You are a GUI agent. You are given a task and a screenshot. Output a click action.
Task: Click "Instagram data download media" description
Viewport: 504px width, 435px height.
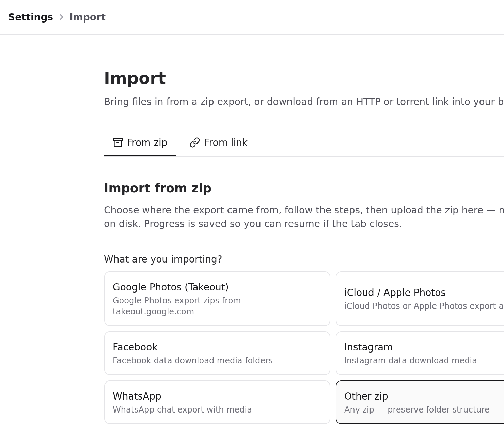click(411, 361)
